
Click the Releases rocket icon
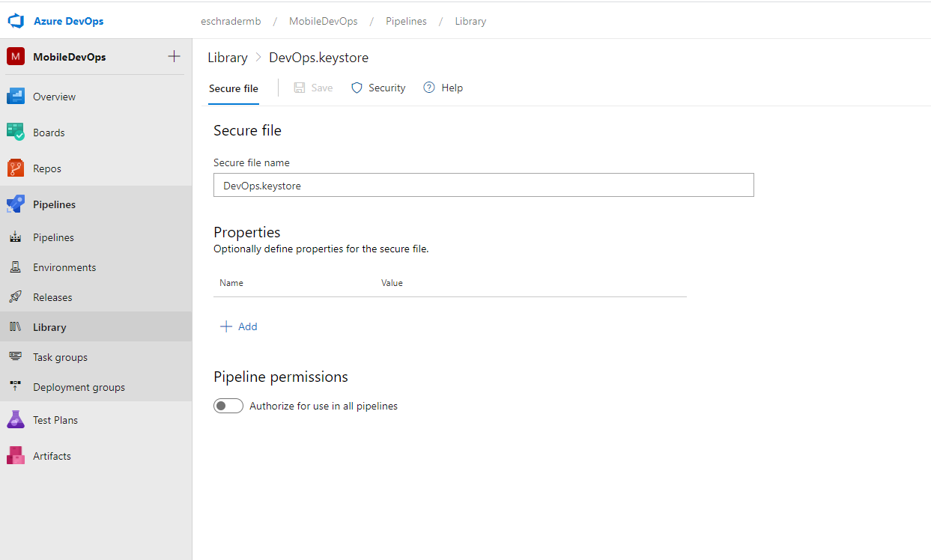(15, 297)
